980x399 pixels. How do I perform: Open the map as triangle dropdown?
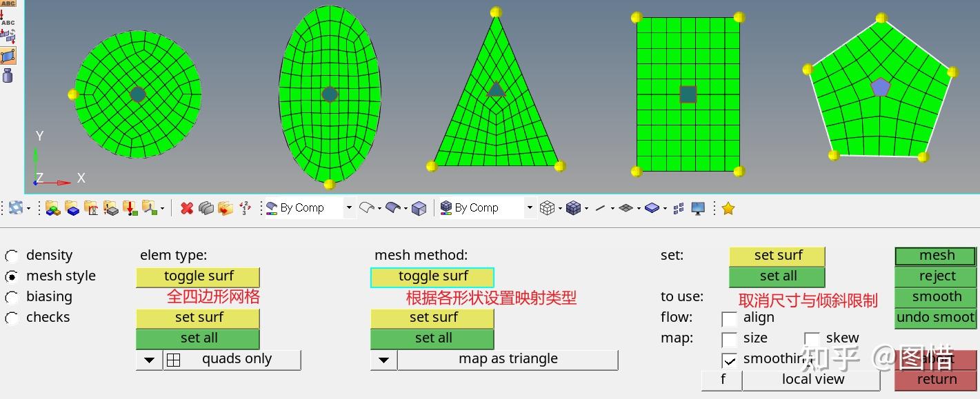pyautogui.click(x=383, y=359)
